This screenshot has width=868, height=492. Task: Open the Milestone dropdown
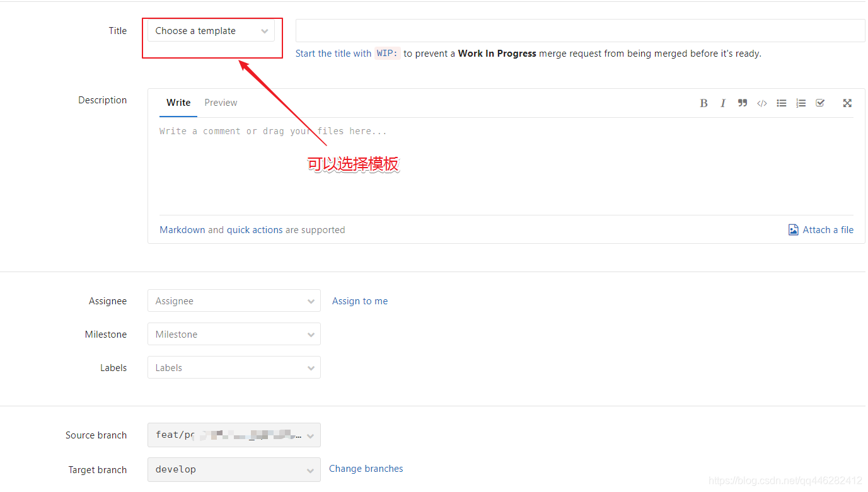pyautogui.click(x=234, y=335)
